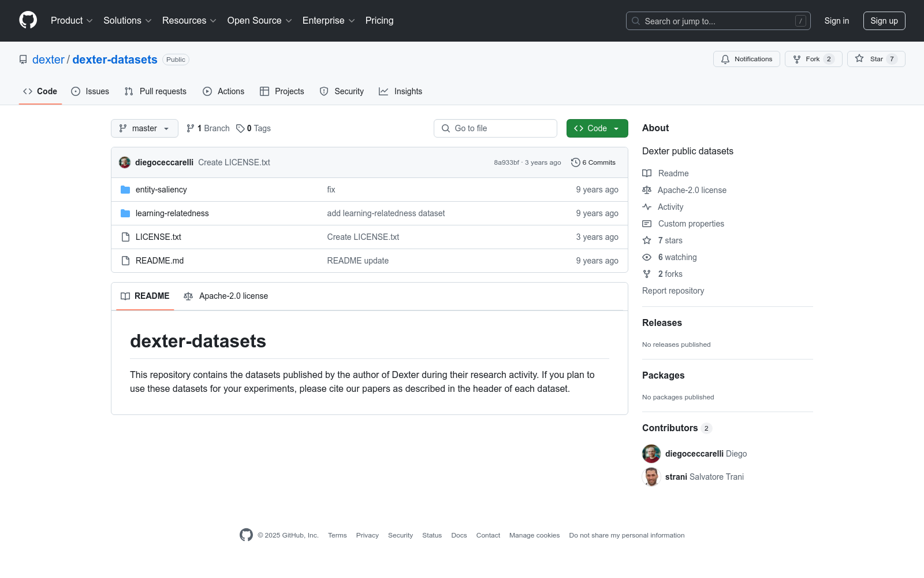Open the Resources dropdown
Viewport: 924px width, 578px height.
(189, 20)
